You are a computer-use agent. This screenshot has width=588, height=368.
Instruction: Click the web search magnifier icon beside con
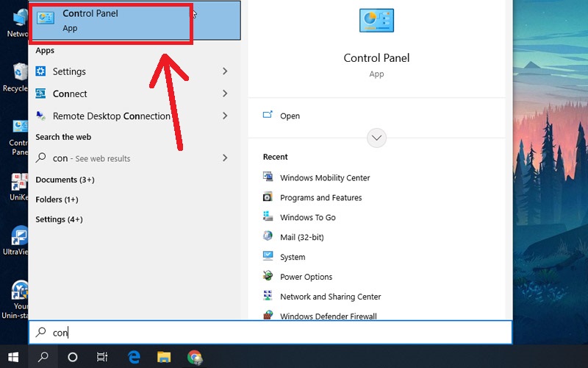pos(40,158)
